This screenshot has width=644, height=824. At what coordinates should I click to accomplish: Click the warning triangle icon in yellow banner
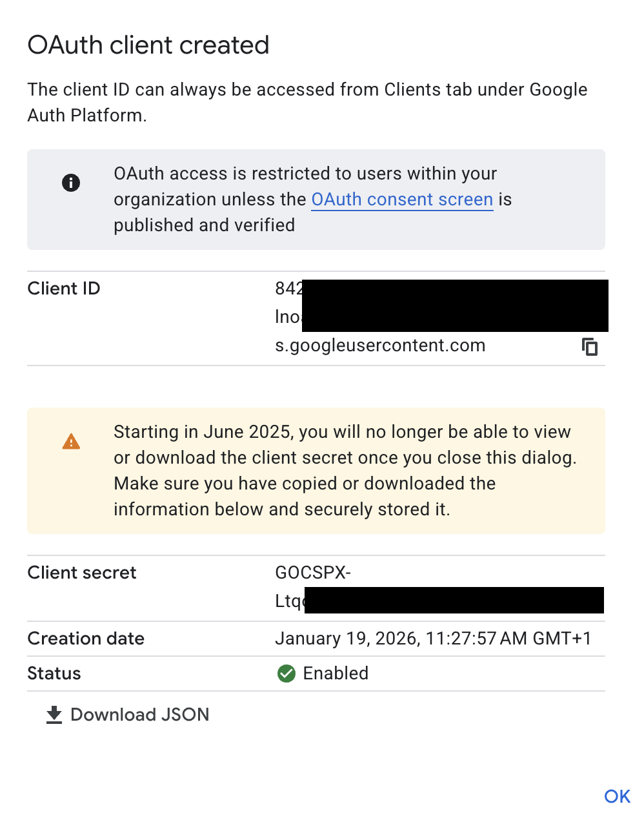(71, 441)
